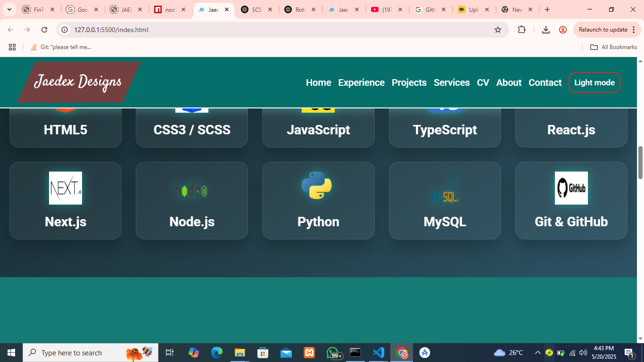Open the Contact nav link
This screenshot has width=644, height=362.
(x=545, y=82)
